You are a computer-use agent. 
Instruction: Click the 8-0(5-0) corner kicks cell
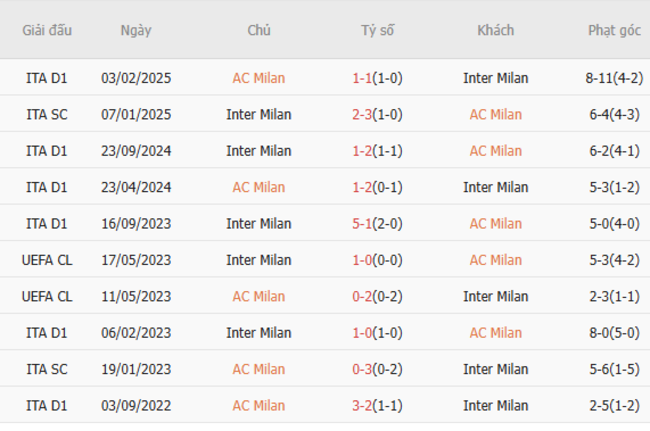coord(614,333)
